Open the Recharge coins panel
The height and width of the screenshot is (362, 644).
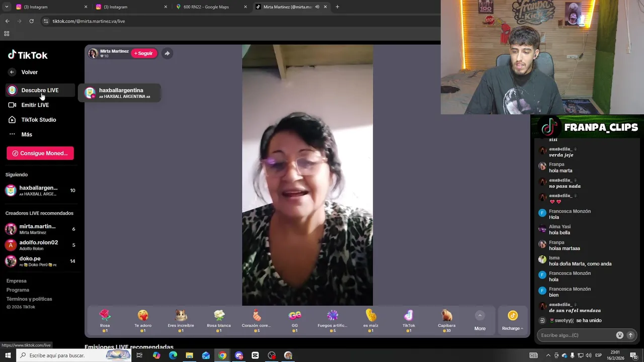coord(513,320)
